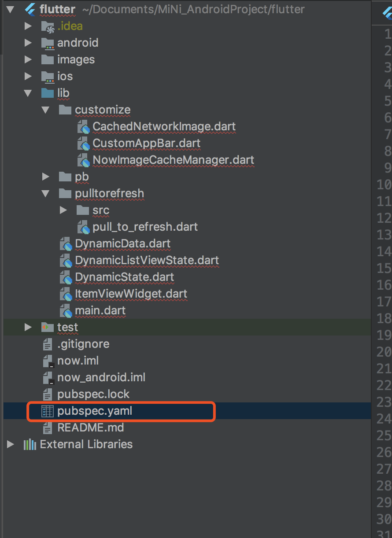Click the External Libraries bar chart icon
The height and width of the screenshot is (538, 392).
pyautogui.click(x=30, y=444)
